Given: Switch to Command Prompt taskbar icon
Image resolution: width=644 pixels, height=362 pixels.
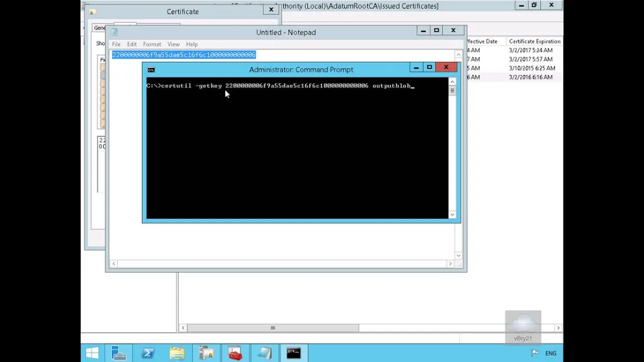Looking at the screenshot, I should tap(294, 353).
